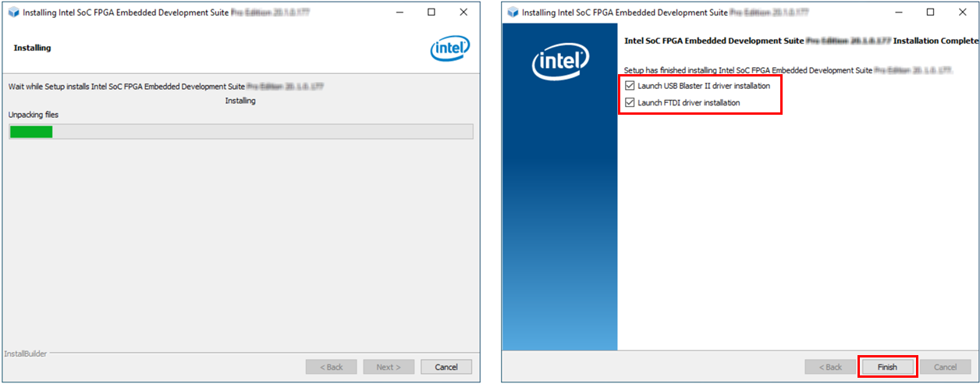Click 'Wait while Setup installs' message text
This screenshot has height=384, width=980.
click(x=165, y=87)
